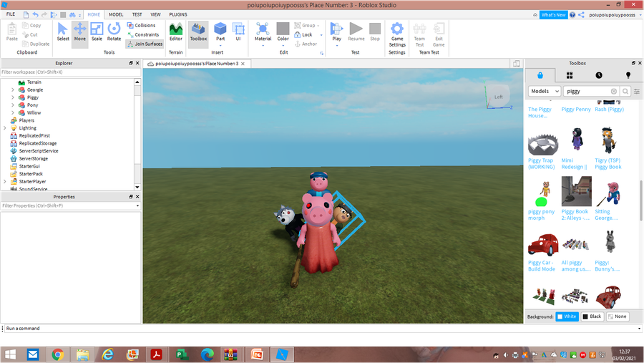This screenshot has height=363, width=644.
Task: Click the share icon near the username
Action: [581, 15]
